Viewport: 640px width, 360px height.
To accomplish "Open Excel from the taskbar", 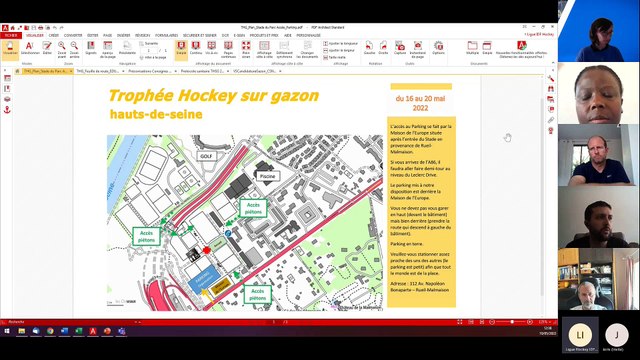I will click(x=78, y=331).
